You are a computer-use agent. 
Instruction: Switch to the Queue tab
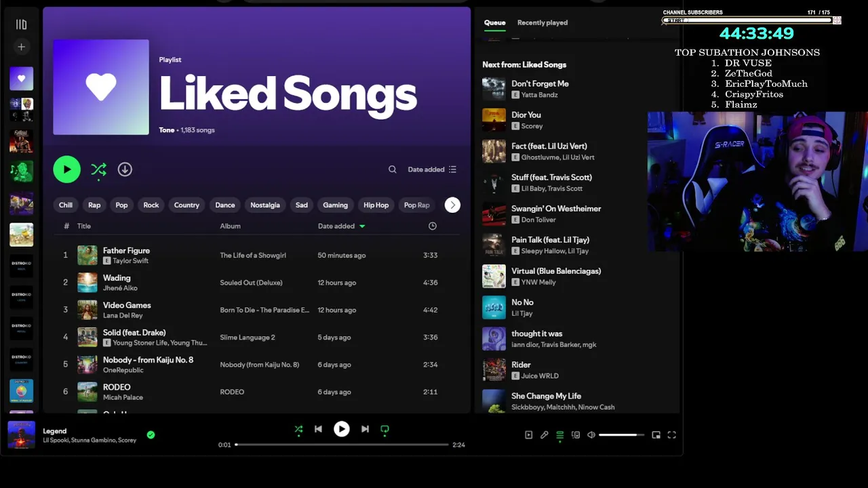(494, 22)
